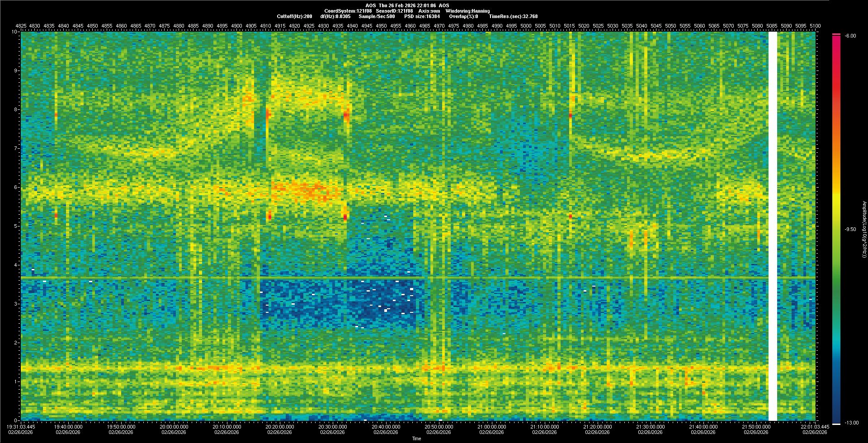Click the Cuttoff(Hz):200 header parameter
Viewport: 868px width, 443px height.
pos(294,16)
